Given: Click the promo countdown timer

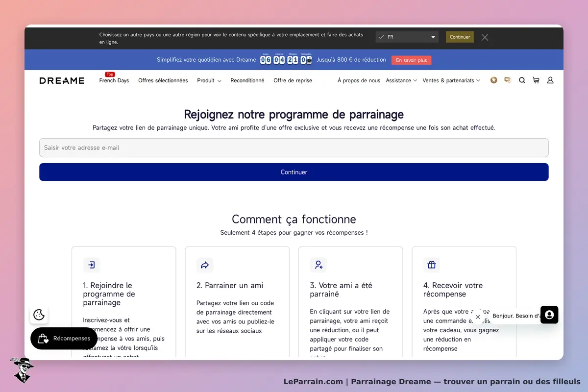Looking at the screenshot, I should (286, 59).
